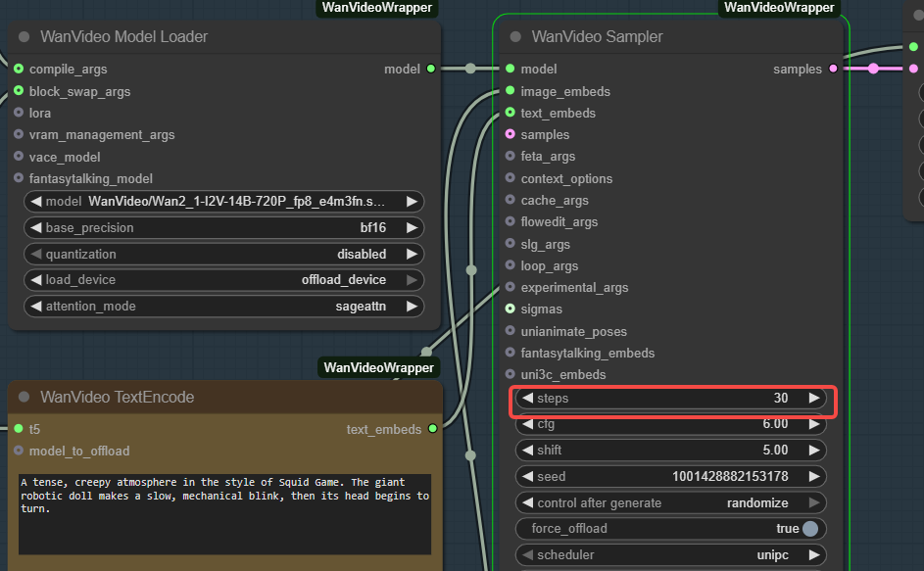The width and height of the screenshot is (924, 571).
Task: Click the WanVideoWrapper badge above TextEncode
Action: pos(378,367)
